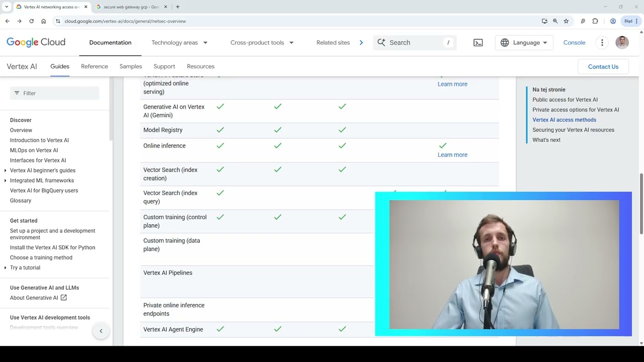Click the search magnifier icon
644x362 pixels.
[x=381, y=43]
